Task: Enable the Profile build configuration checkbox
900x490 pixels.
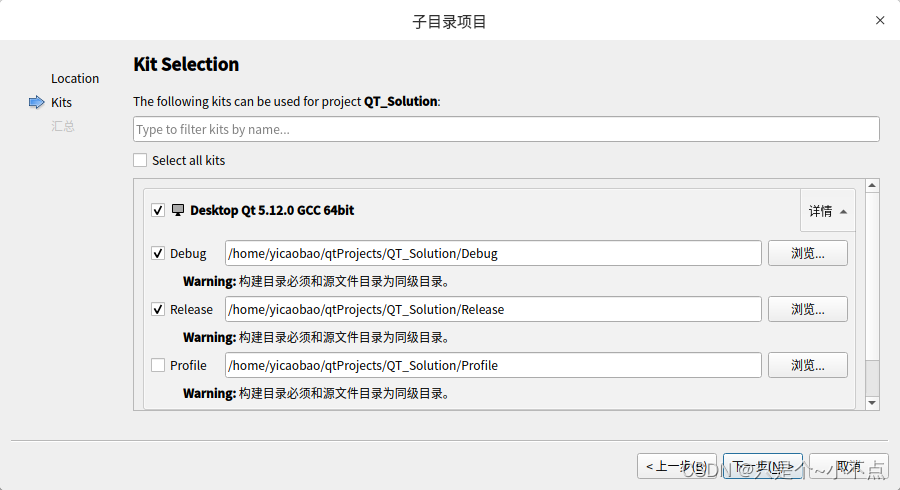Action: pyautogui.click(x=158, y=365)
